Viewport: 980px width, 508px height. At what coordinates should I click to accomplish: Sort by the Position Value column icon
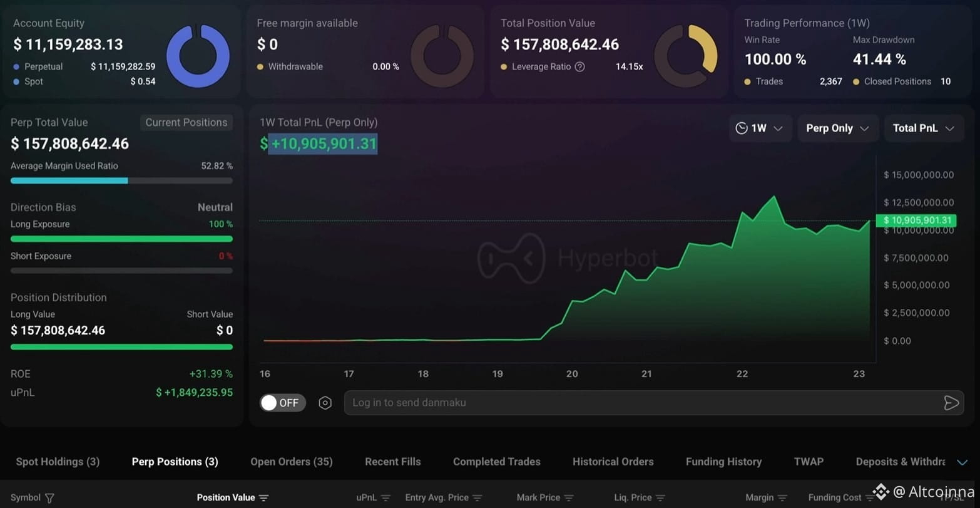[x=264, y=498]
